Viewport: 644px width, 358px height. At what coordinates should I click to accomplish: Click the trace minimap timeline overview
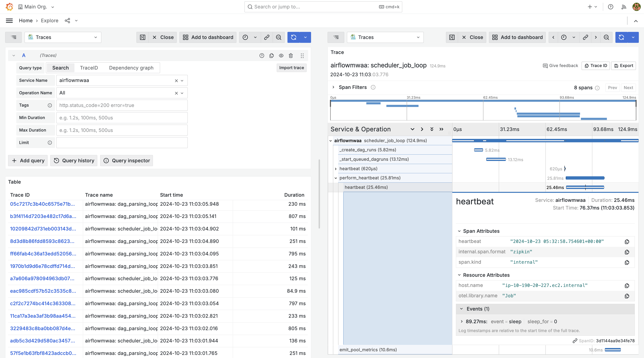483,110
